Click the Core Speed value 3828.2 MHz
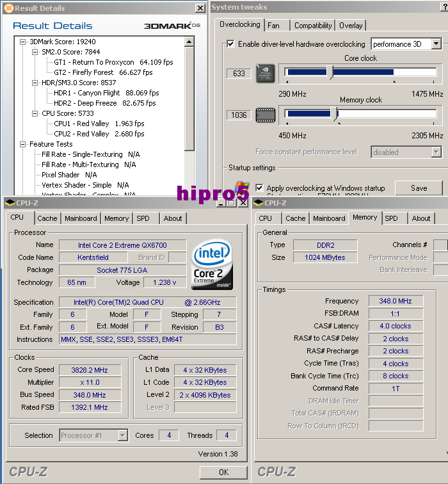This screenshot has height=484, width=448. pyautogui.click(x=90, y=370)
